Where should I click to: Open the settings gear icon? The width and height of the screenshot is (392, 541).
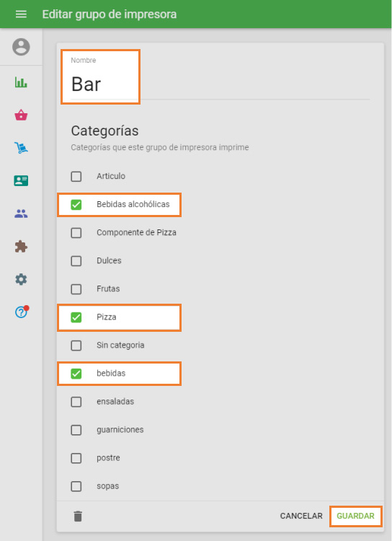click(21, 279)
